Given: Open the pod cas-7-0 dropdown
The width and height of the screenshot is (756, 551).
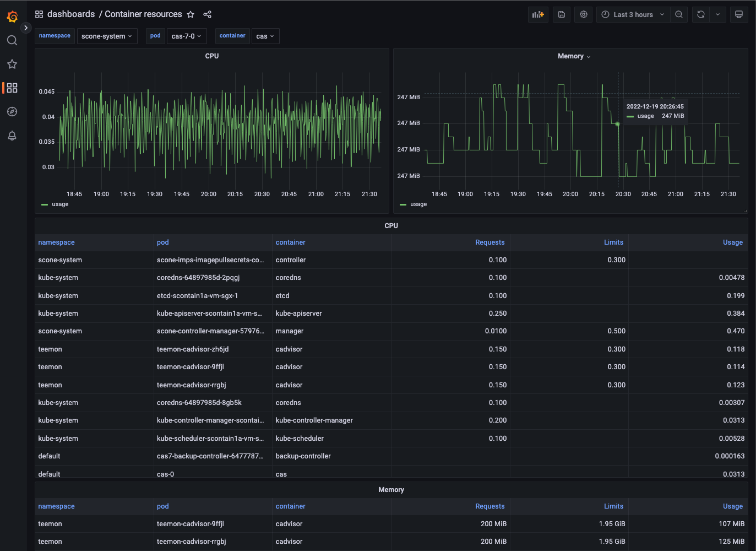Looking at the screenshot, I should (187, 36).
